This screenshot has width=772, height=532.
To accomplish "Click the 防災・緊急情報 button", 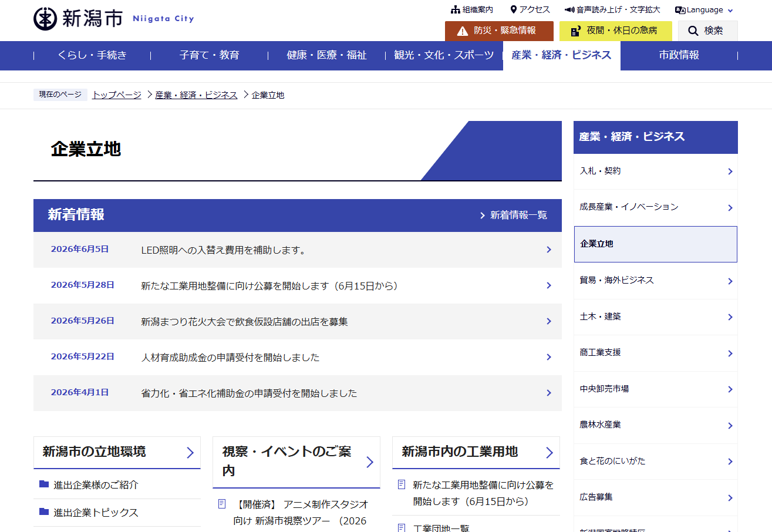I will pyautogui.click(x=499, y=31).
